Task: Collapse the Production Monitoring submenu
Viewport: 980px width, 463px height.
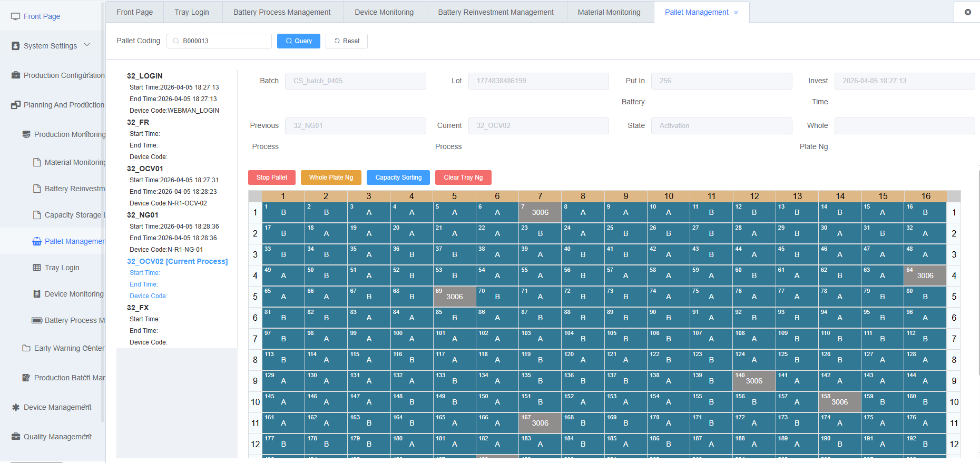Action: pos(87,133)
